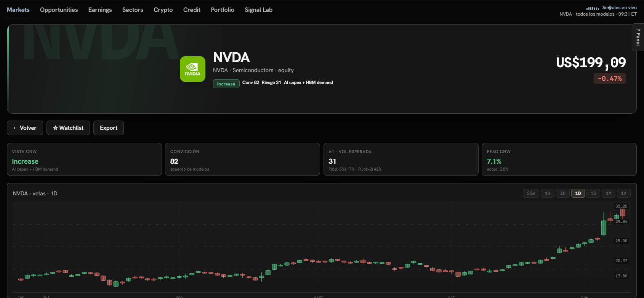Image resolution: width=644 pixels, height=298 pixels.
Task: Click the large NVDA ticker heading
Action: (x=231, y=58)
